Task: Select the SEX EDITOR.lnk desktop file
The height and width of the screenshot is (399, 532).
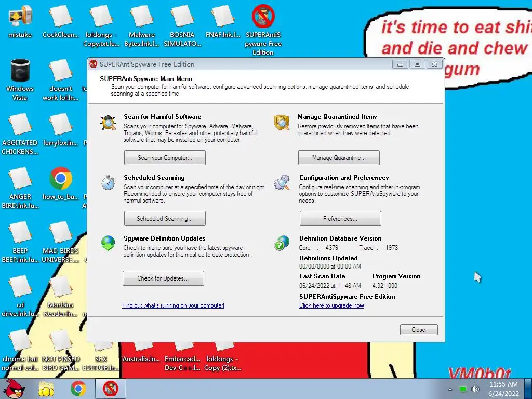Action: 101,357
